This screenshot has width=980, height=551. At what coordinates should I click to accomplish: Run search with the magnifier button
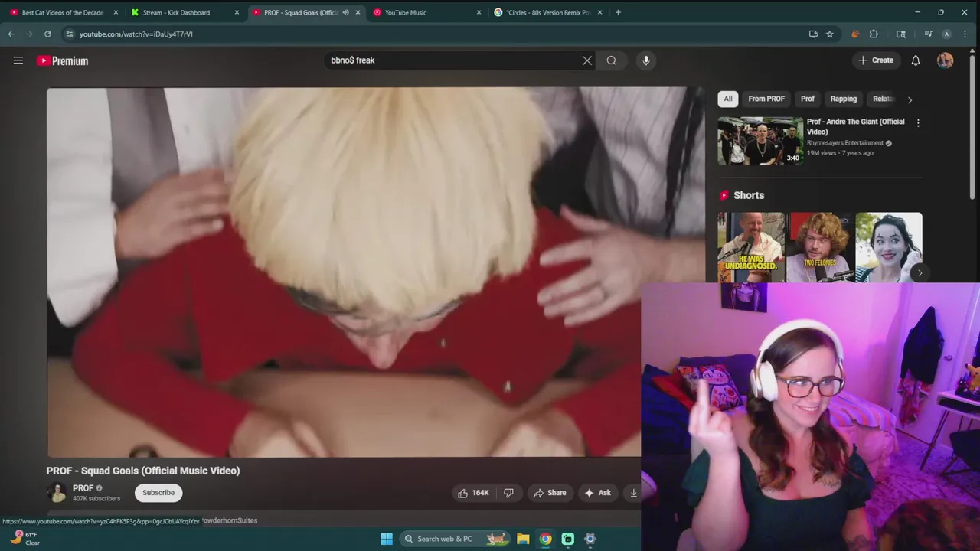[x=612, y=60]
